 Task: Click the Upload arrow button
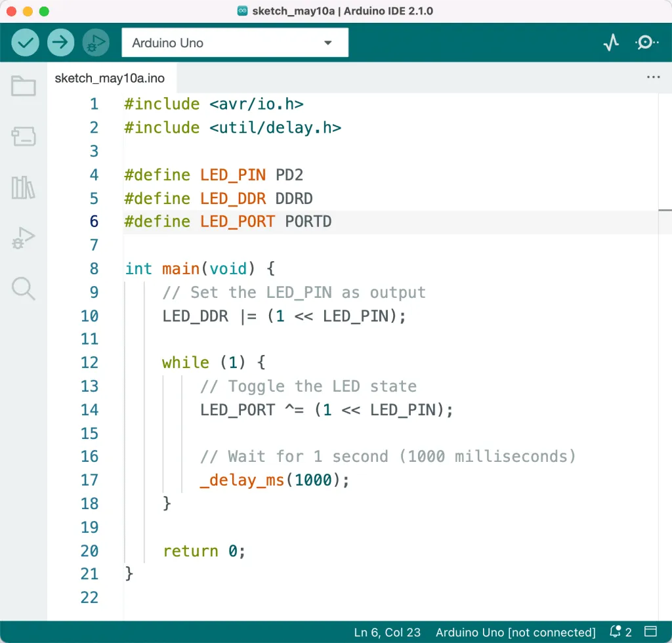pos(60,43)
